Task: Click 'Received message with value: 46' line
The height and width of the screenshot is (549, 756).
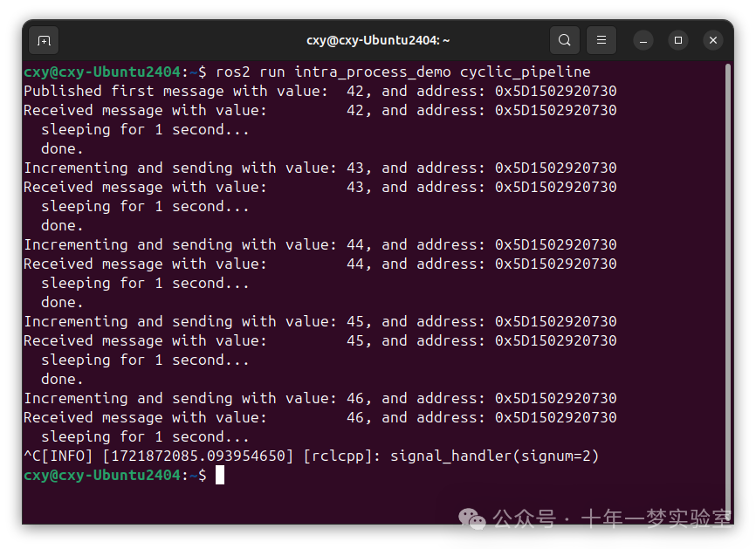Action: pyautogui.click(x=320, y=417)
